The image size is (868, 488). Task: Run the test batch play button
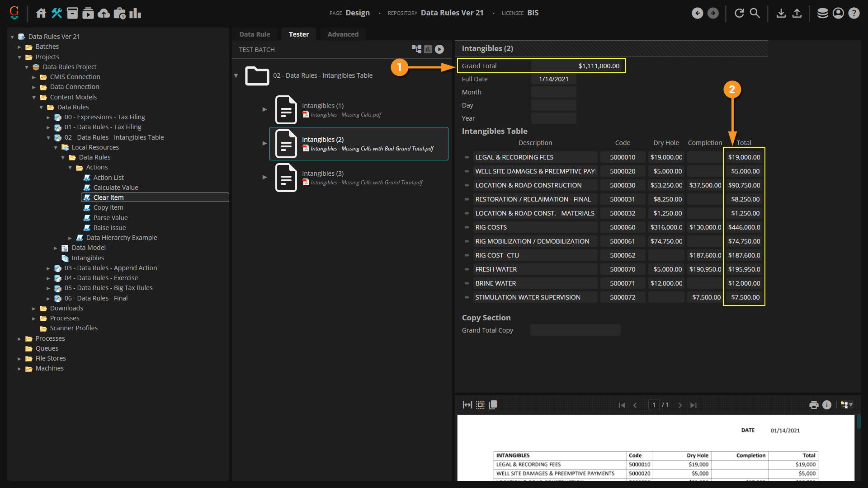pos(439,49)
